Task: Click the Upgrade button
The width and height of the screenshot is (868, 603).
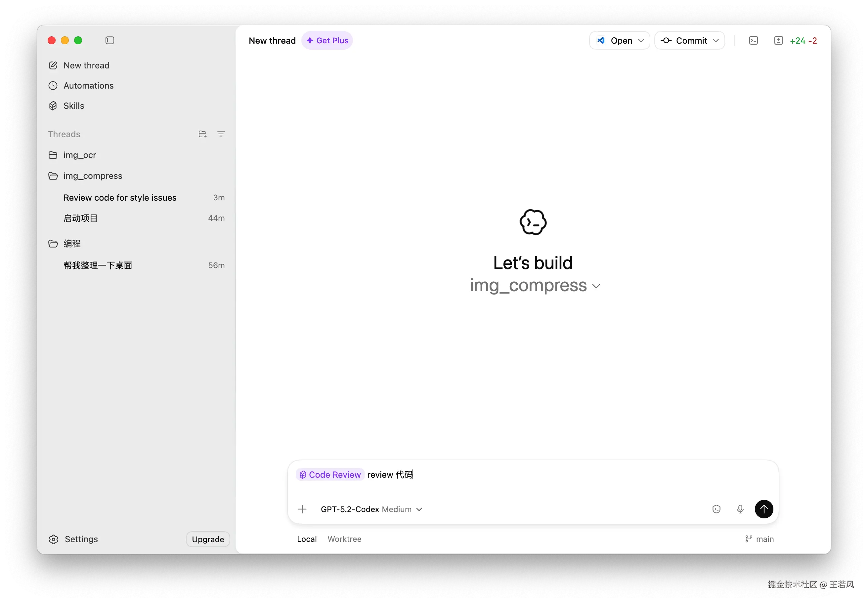Action: (x=207, y=539)
